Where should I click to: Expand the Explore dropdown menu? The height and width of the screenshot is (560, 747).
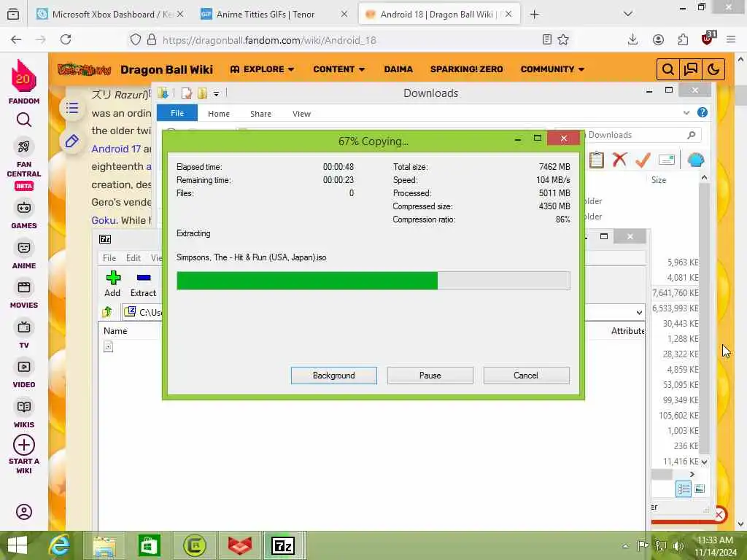click(262, 69)
